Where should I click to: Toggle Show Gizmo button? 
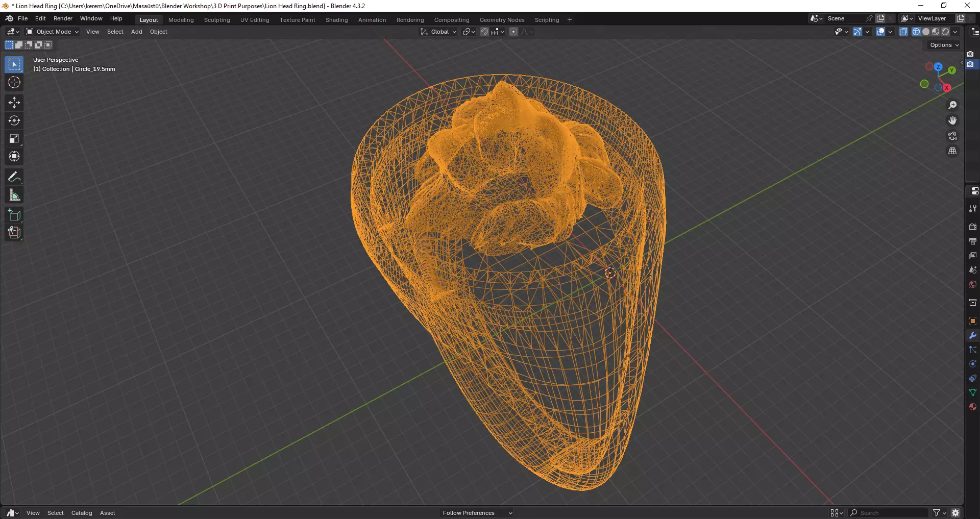857,32
